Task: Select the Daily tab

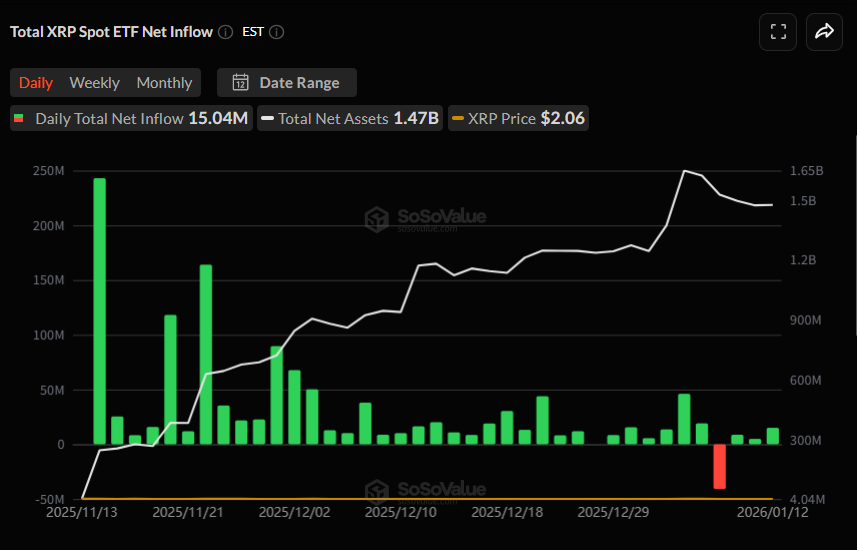Action: [36, 83]
